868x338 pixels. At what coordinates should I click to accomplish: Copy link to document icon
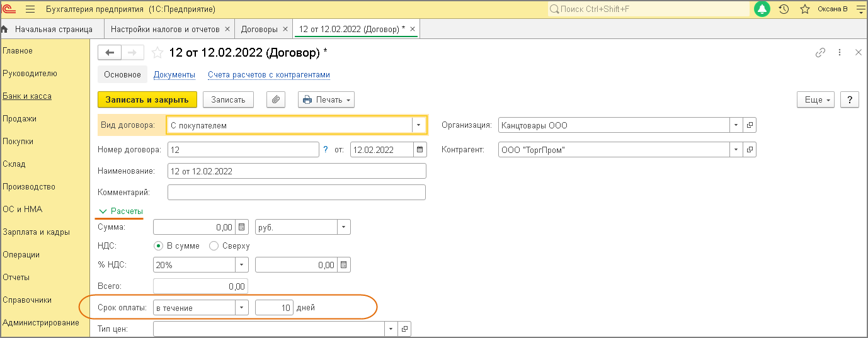tap(820, 53)
